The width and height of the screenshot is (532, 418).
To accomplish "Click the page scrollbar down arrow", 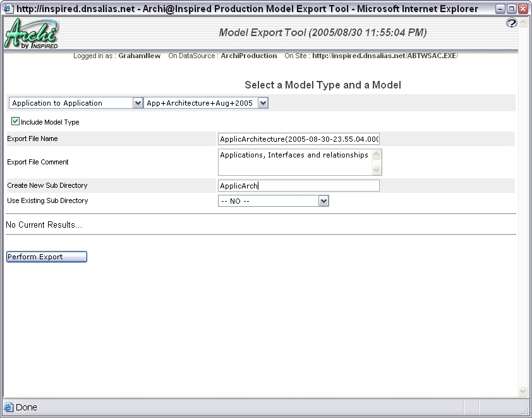I will [523, 391].
